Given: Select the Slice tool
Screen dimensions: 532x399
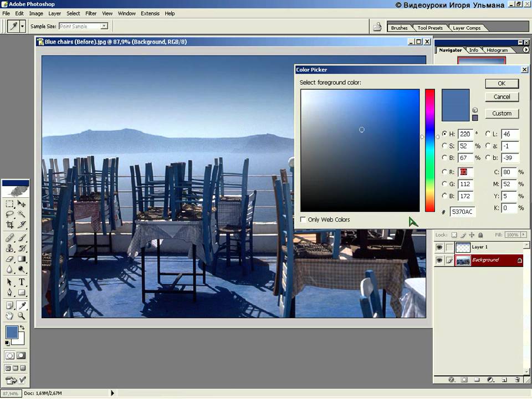Looking at the screenshot, I should click(x=22, y=224).
